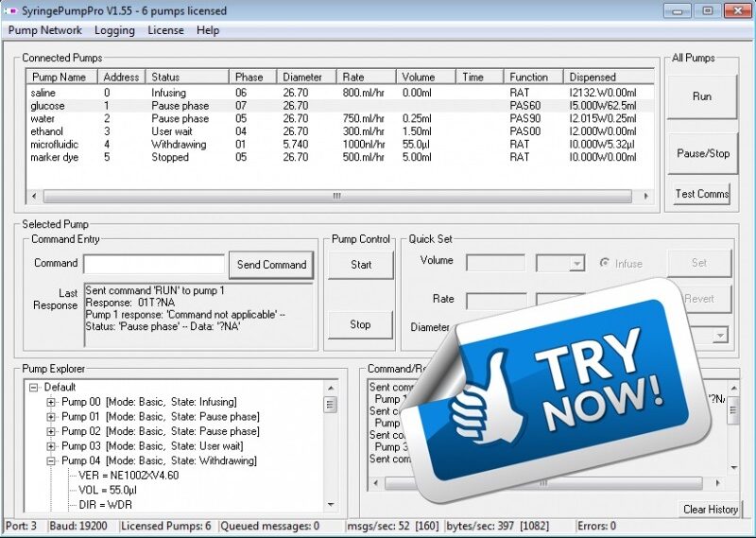
Task: Click the Send Command button
Action: [x=271, y=265]
